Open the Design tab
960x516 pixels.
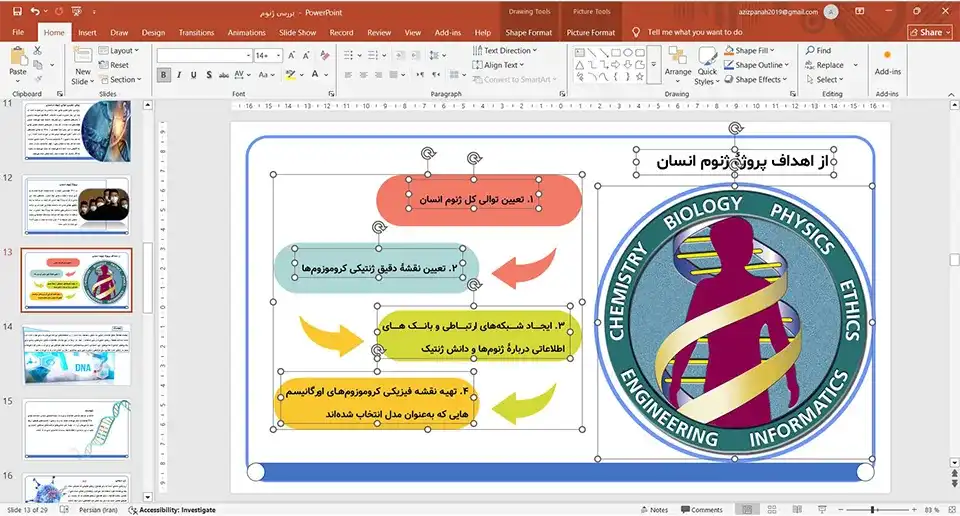(153, 32)
